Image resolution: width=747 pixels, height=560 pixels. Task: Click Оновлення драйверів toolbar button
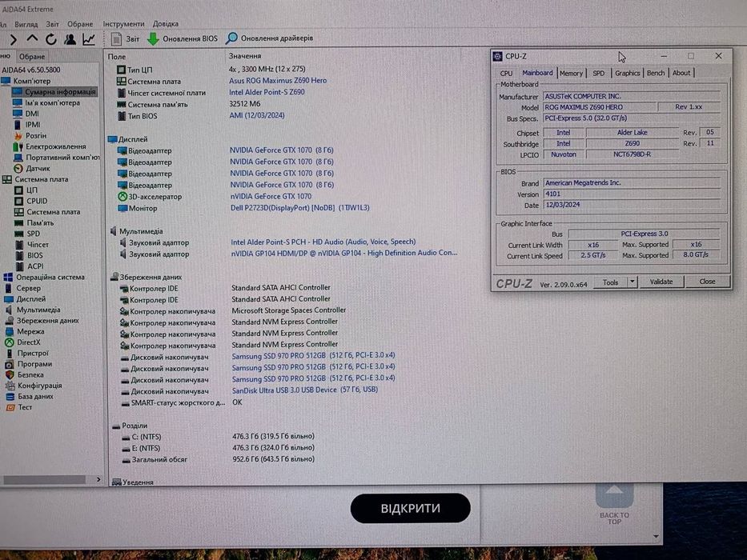(270, 38)
